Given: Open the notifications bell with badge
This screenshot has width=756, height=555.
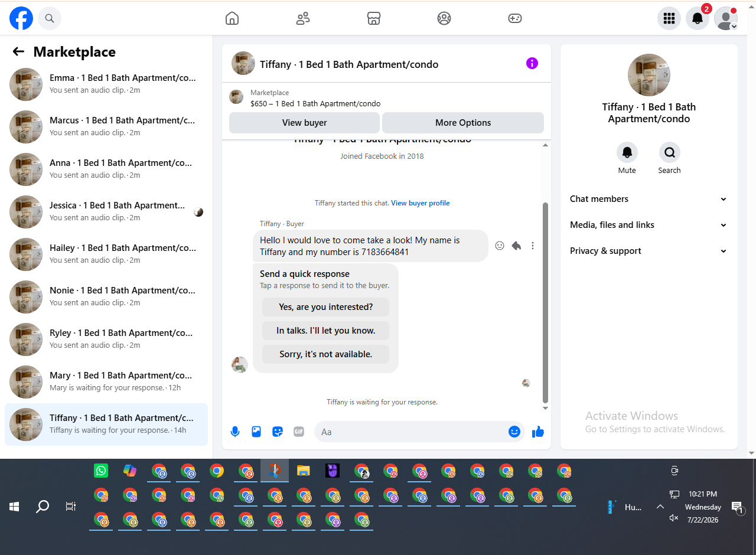Looking at the screenshot, I should (x=698, y=19).
